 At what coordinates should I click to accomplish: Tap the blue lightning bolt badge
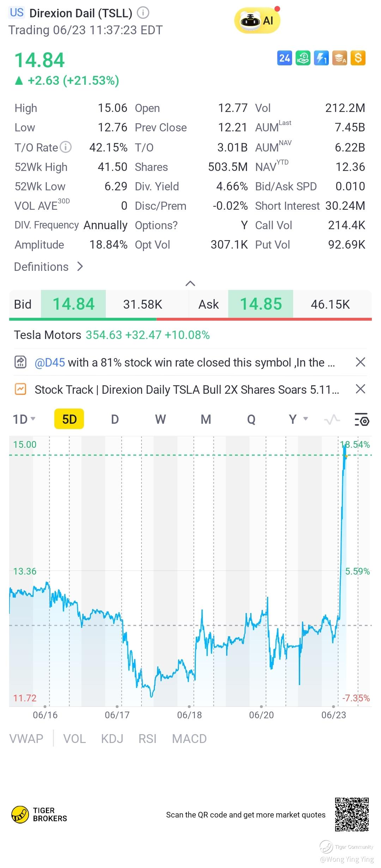(x=321, y=58)
